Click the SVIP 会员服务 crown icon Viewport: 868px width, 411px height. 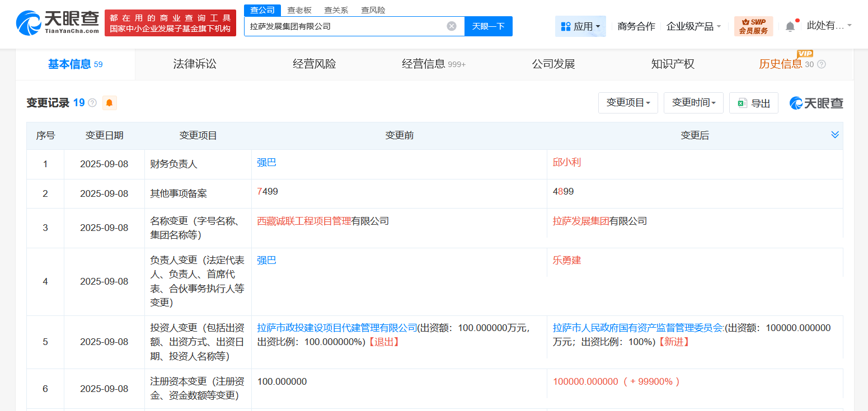744,22
